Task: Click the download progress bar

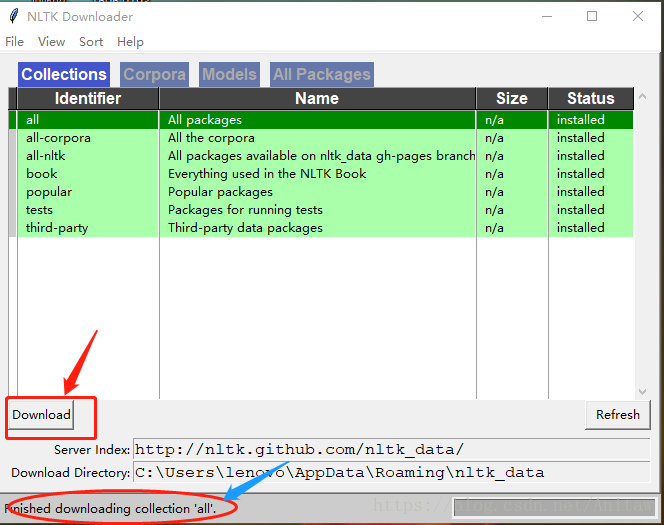Action: 555,507
